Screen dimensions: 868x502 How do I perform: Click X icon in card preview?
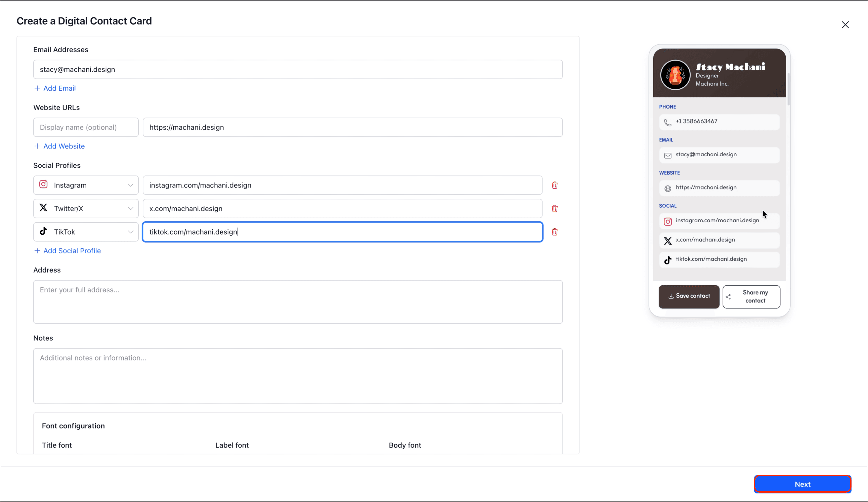click(x=667, y=241)
